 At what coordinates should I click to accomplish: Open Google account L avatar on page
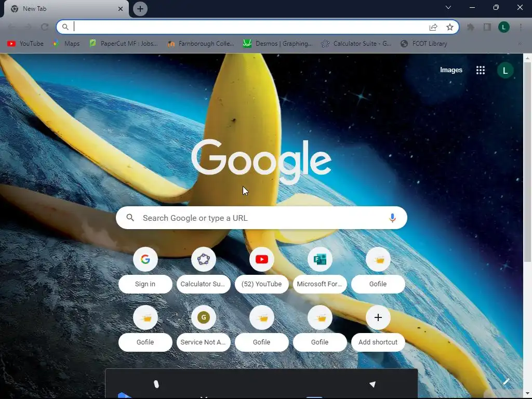505,71
